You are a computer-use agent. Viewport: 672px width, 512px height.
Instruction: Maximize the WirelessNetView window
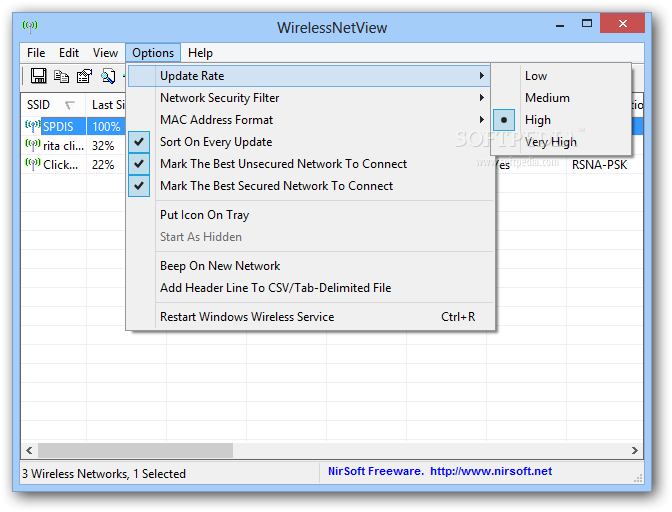point(587,24)
